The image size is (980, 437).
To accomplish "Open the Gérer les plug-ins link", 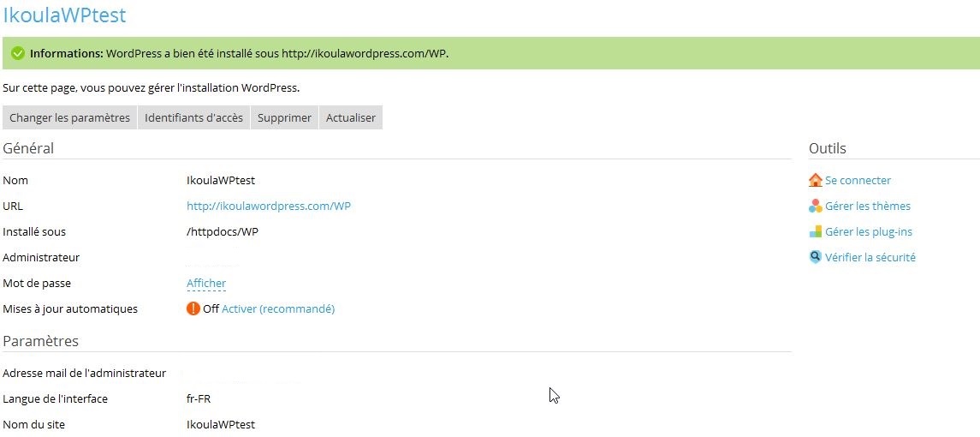I will (868, 231).
